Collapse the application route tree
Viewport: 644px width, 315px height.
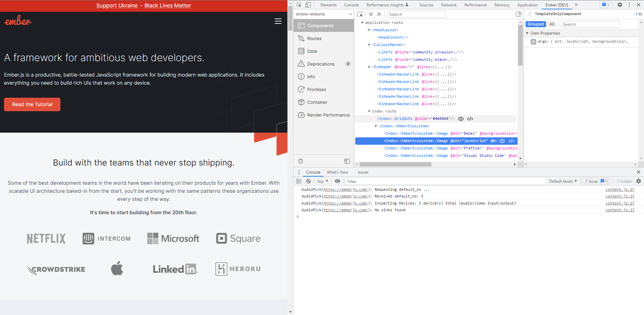point(363,22)
